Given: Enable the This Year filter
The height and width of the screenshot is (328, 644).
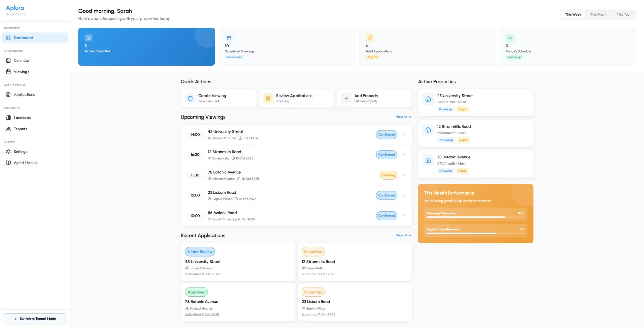Looking at the screenshot, I should [x=623, y=14].
